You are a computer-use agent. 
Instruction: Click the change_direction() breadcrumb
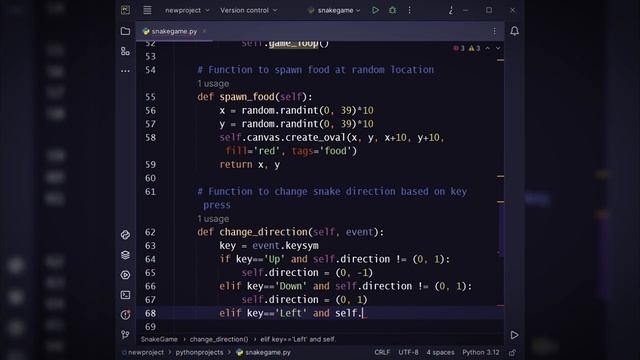[219, 339]
